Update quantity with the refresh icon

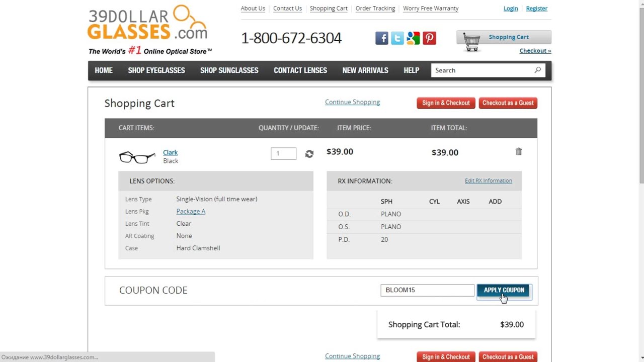(x=309, y=154)
